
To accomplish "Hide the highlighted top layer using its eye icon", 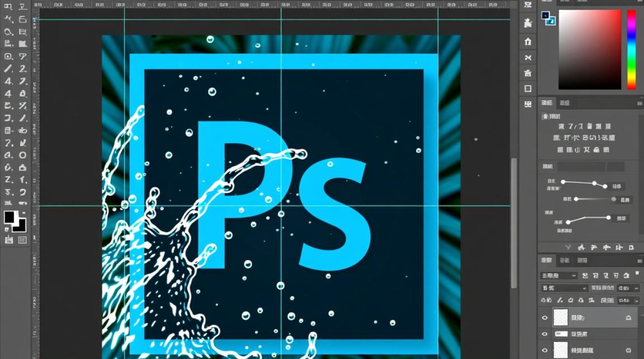I will [545, 318].
